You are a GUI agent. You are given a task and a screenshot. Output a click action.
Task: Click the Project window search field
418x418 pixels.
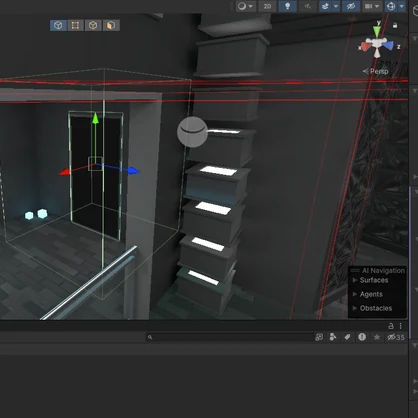point(230,337)
